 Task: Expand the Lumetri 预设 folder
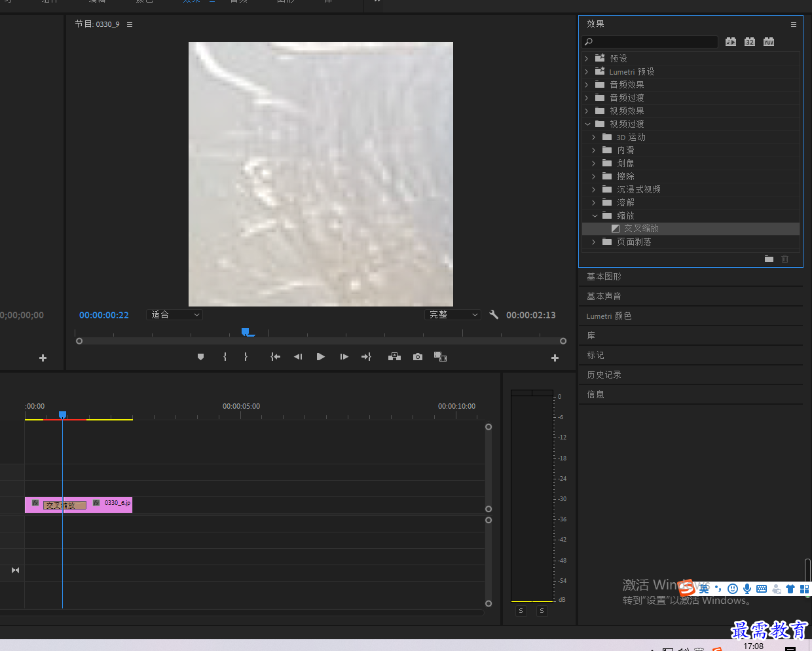587,71
